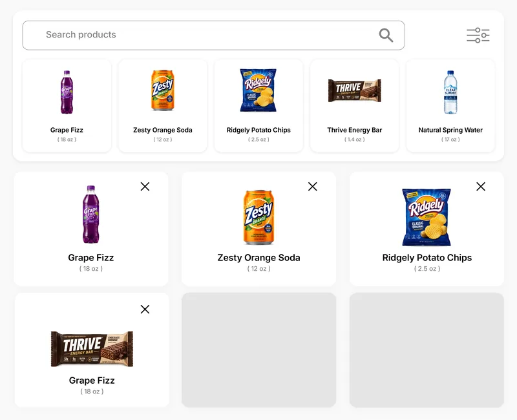Click the last empty gray placeholder slot
The width and height of the screenshot is (517, 420).
click(x=427, y=350)
